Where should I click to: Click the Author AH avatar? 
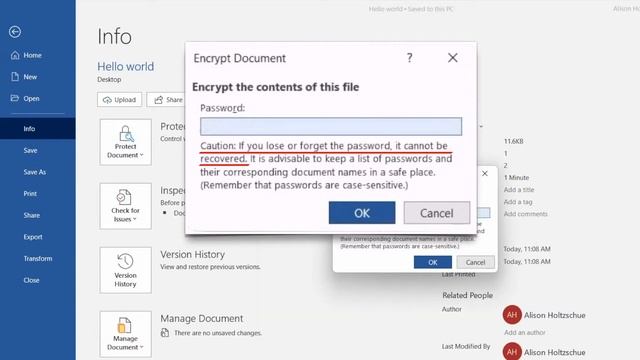[512, 315]
